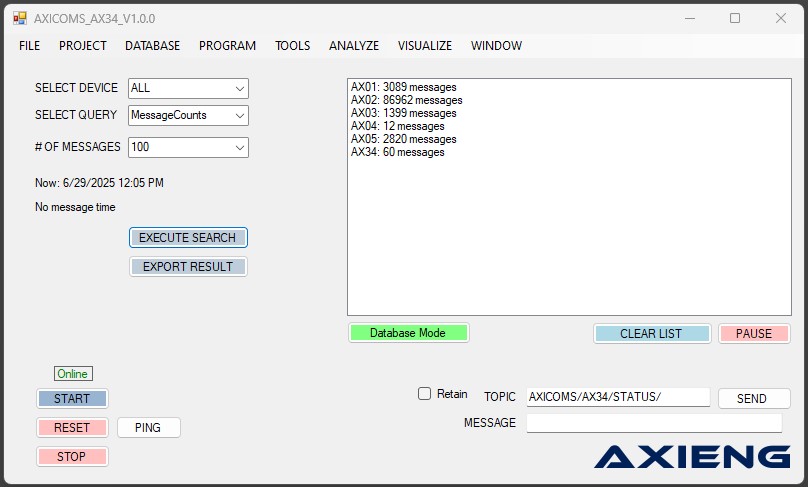The width and height of the screenshot is (808, 487).
Task: Click the Online status indicator
Action: [73, 374]
